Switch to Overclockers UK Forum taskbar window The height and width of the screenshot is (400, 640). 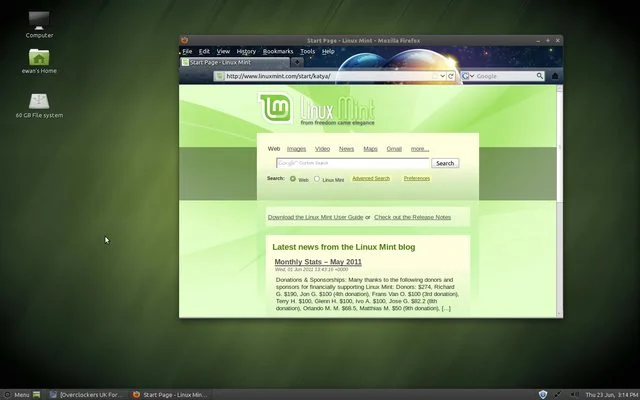click(87, 394)
